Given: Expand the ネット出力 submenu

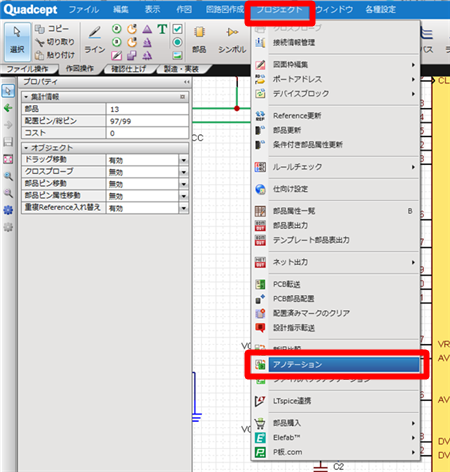Looking at the screenshot, I should (336, 262).
